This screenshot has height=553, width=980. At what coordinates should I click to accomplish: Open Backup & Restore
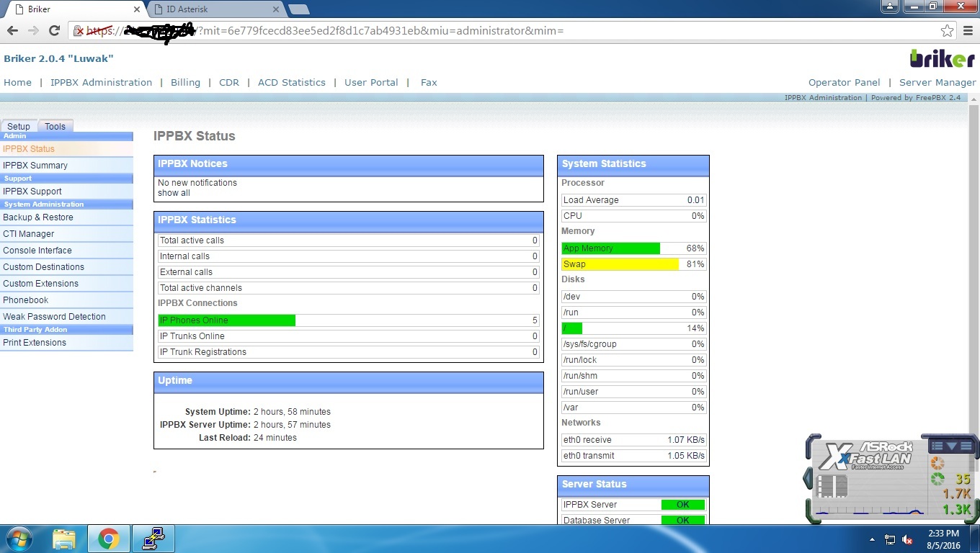(x=66, y=217)
